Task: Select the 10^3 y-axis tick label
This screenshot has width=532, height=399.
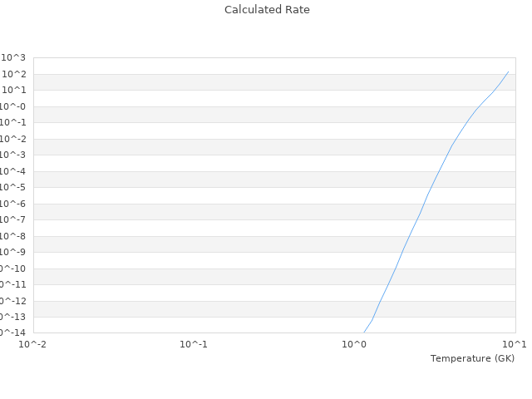Action: point(13,57)
